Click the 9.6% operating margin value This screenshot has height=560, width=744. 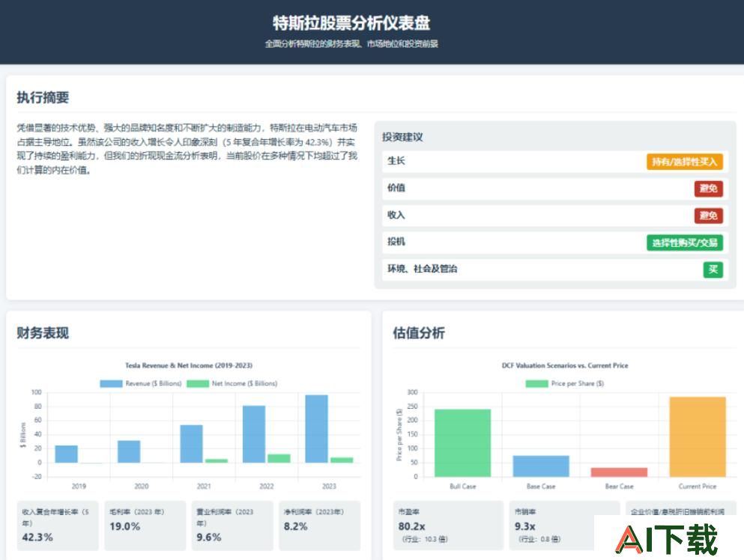click(x=209, y=538)
